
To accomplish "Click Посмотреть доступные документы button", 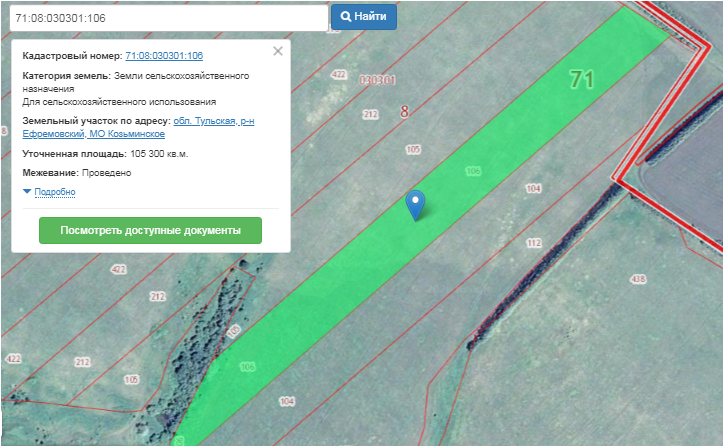I will [x=150, y=230].
